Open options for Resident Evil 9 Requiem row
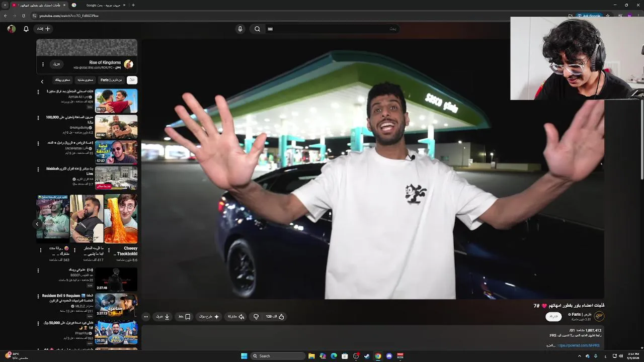The image size is (644, 362). [38, 297]
